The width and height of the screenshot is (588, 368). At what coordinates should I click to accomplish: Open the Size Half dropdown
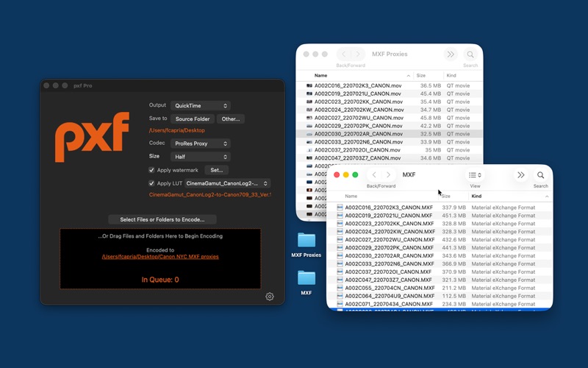[x=201, y=157]
